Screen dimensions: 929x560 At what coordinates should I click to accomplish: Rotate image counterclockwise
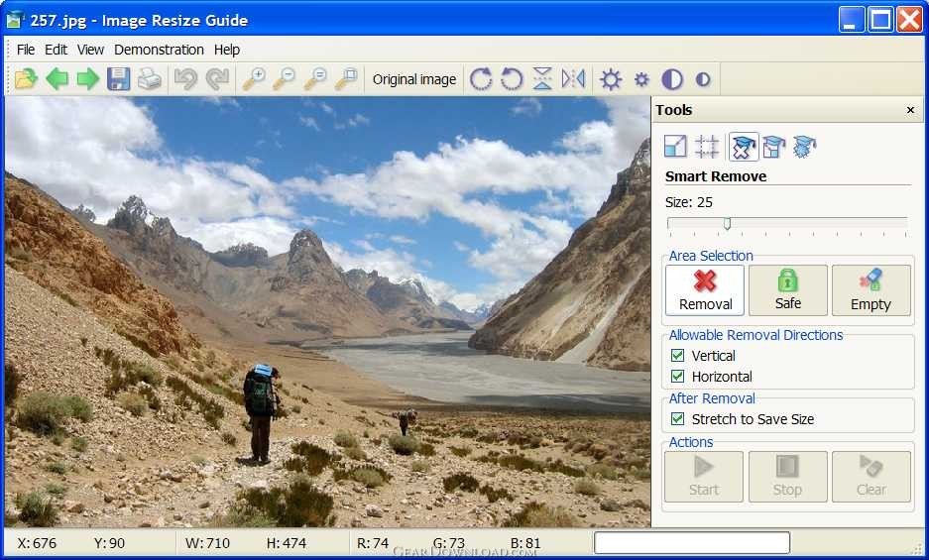coord(512,79)
